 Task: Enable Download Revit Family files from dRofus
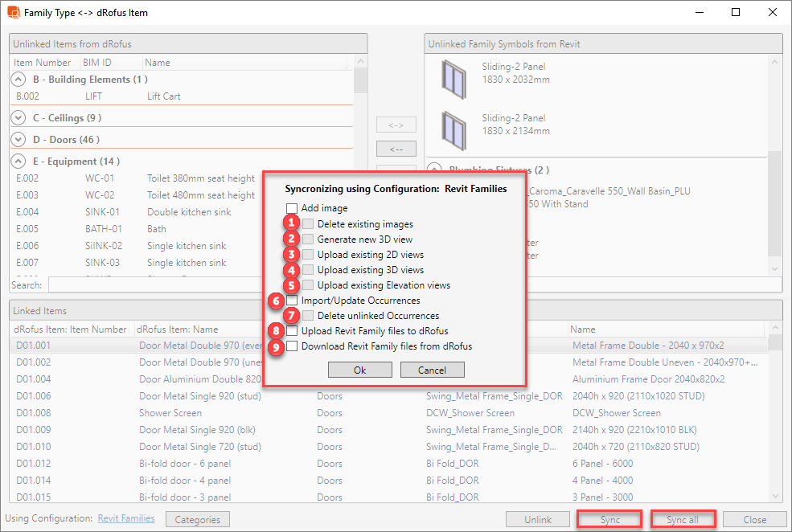(292, 346)
